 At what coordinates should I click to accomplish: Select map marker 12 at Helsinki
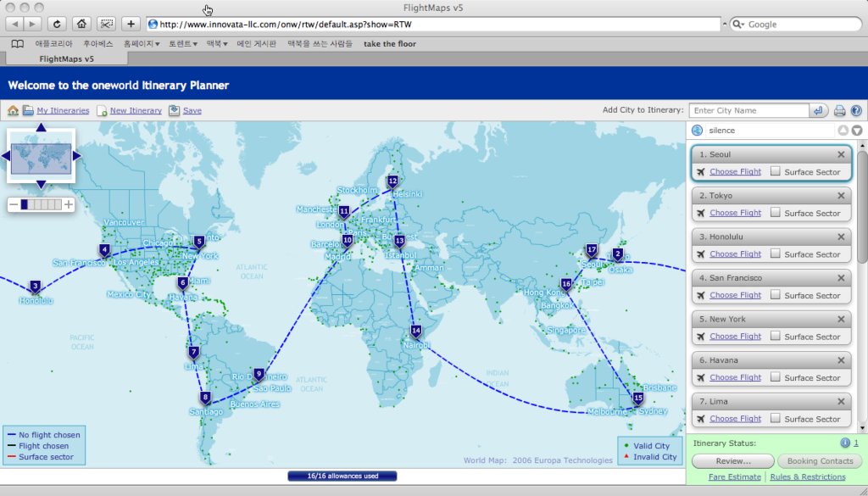click(392, 181)
